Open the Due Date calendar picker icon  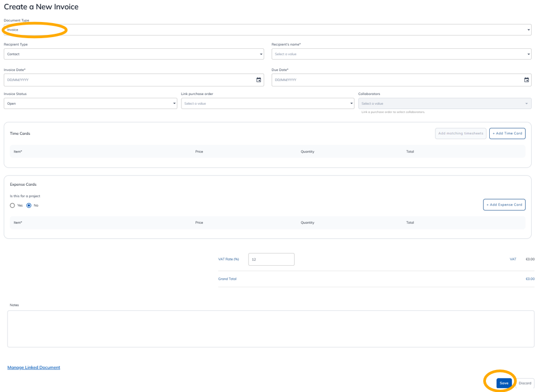(526, 80)
